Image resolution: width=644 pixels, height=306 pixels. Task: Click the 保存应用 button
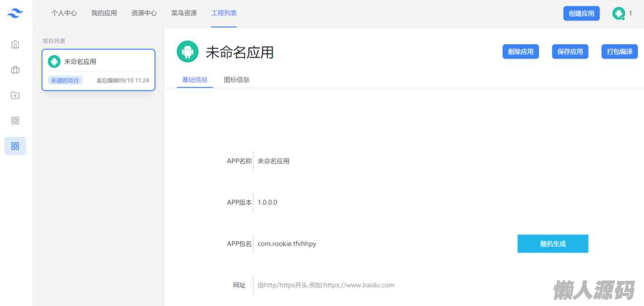pyautogui.click(x=570, y=52)
